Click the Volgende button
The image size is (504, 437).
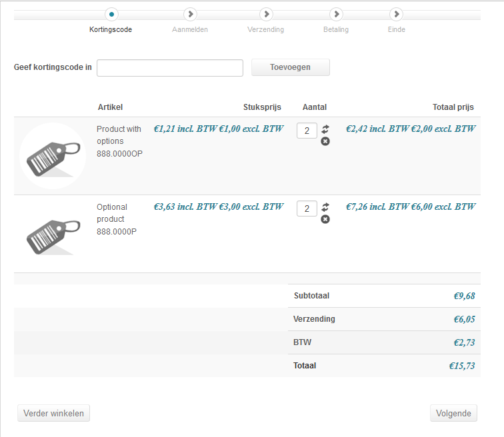point(453,413)
